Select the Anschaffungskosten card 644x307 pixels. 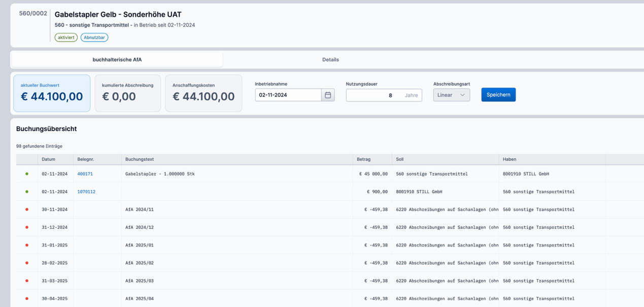point(204,93)
